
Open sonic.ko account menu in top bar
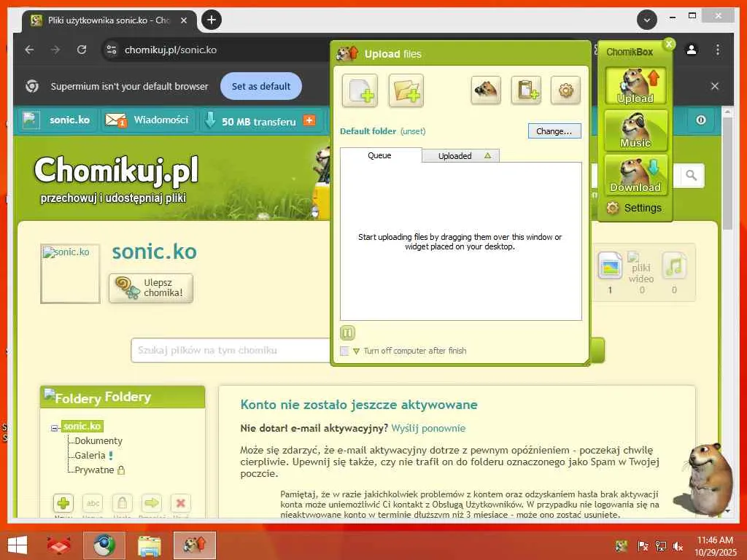click(x=57, y=120)
